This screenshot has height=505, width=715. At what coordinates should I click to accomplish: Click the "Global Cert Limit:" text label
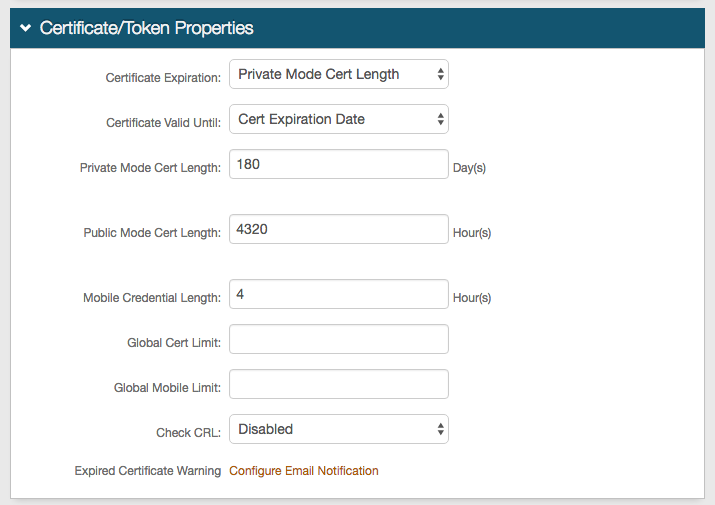coord(174,343)
